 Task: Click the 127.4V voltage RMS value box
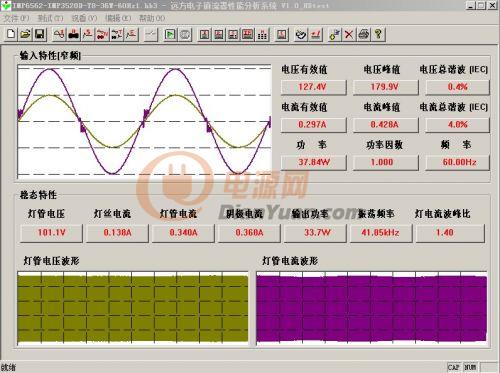coord(313,87)
